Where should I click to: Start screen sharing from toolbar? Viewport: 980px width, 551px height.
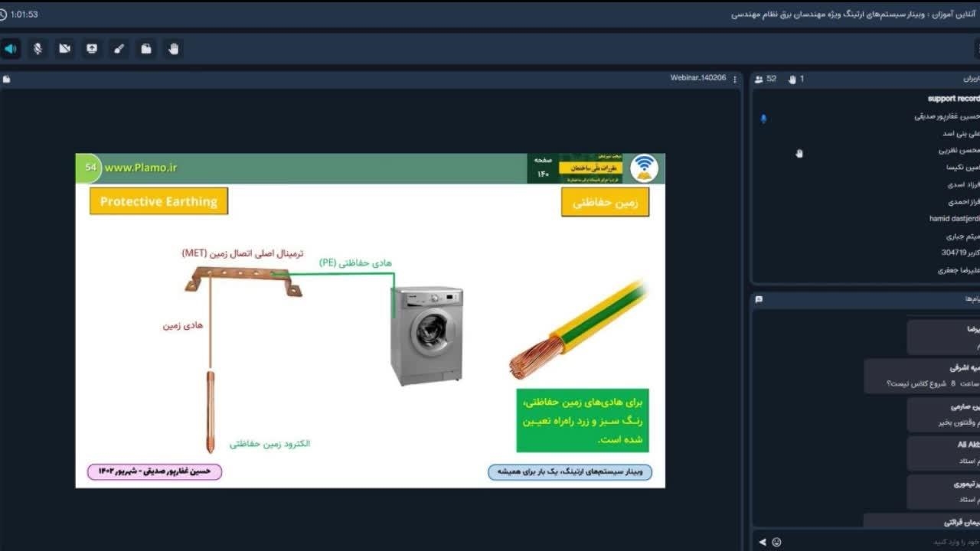[x=92, y=49]
